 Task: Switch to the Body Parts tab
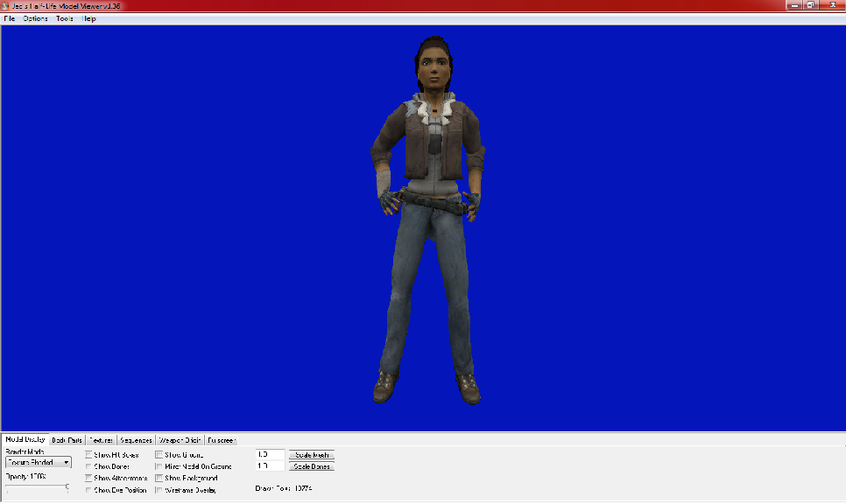66,439
